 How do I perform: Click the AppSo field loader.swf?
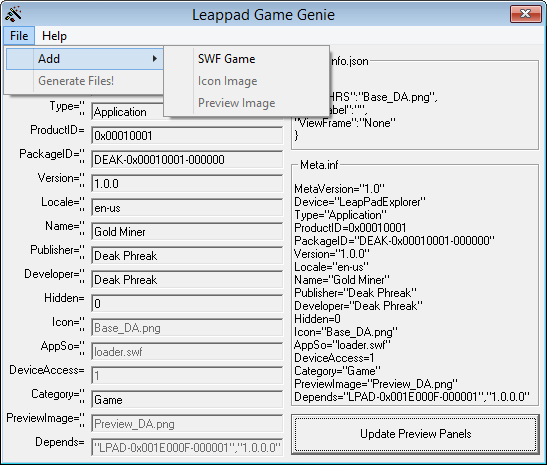pos(187,352)
